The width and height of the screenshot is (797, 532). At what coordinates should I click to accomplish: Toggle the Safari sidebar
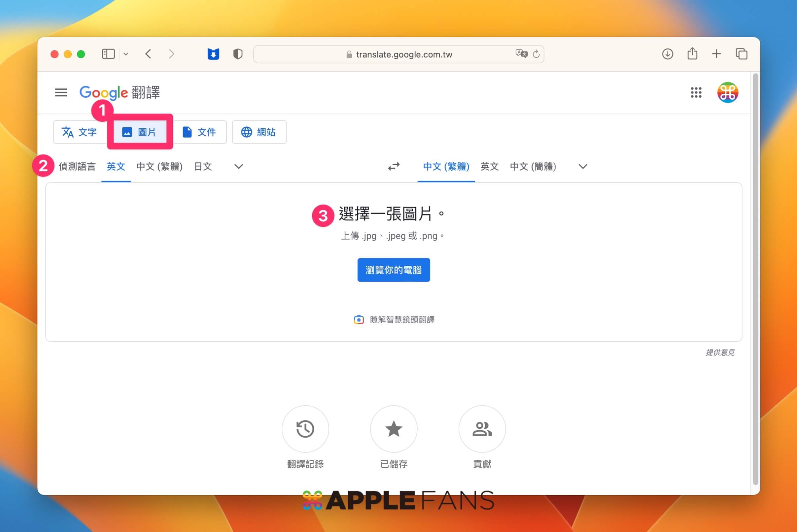click(108, 53)
